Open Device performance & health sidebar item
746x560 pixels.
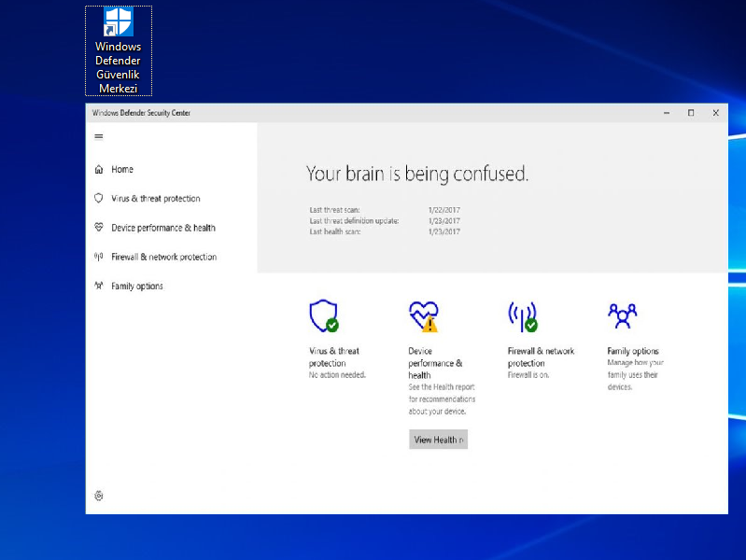163,228
